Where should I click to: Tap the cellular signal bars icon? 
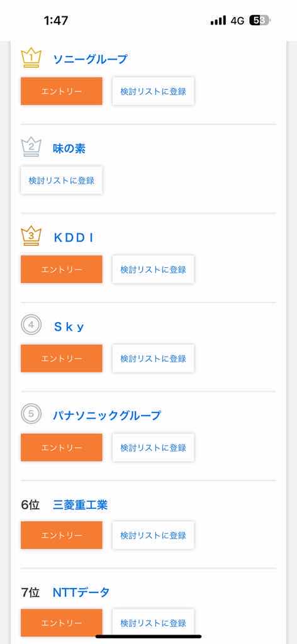click(x=218, y=21)
